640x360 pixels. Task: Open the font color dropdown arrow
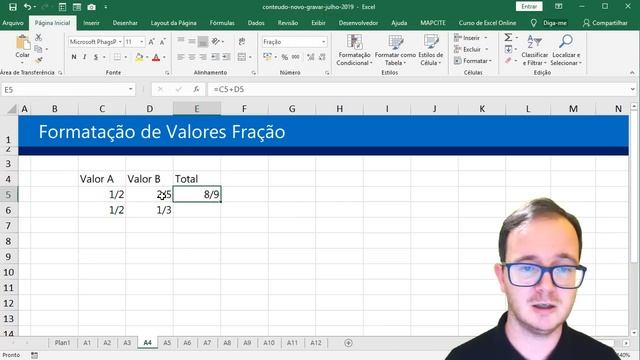[164, 57]
